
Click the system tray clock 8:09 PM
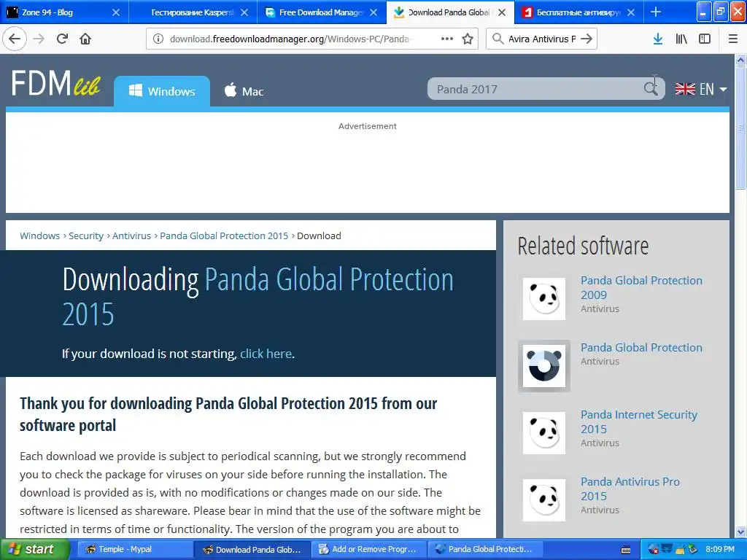[720, 549]
